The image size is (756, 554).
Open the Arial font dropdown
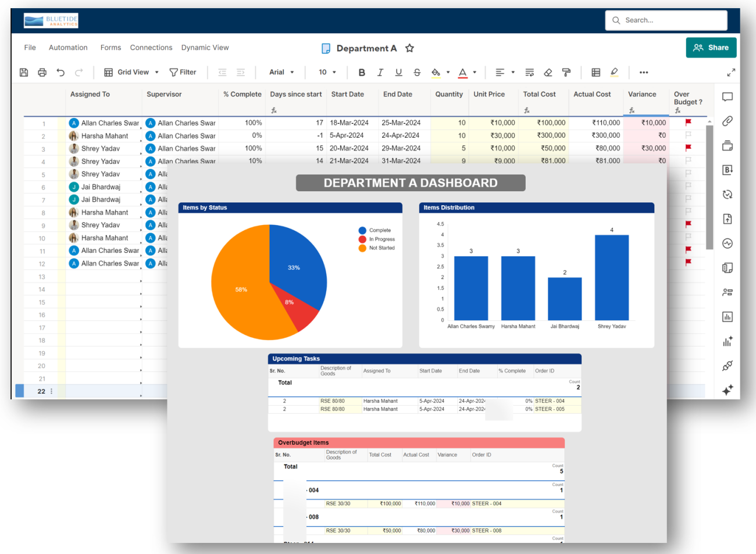pyautogui.click(x=281, y=72)
